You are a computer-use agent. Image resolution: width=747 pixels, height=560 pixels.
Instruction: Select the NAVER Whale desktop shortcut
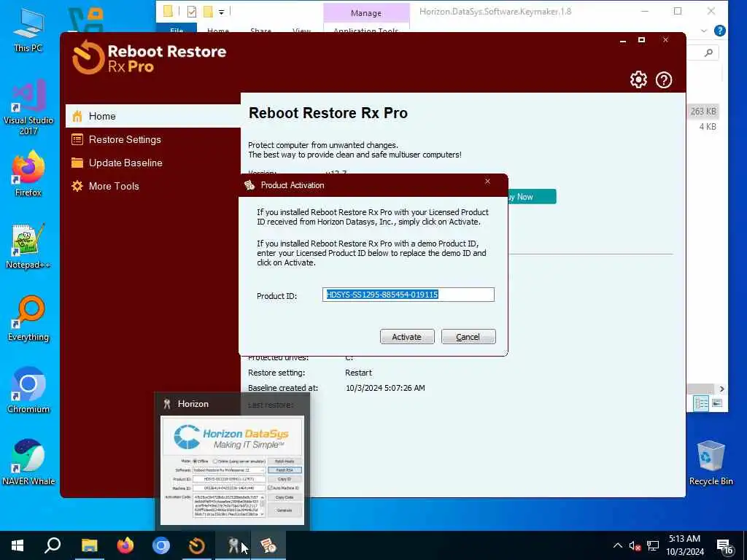[x=28, y=462]
